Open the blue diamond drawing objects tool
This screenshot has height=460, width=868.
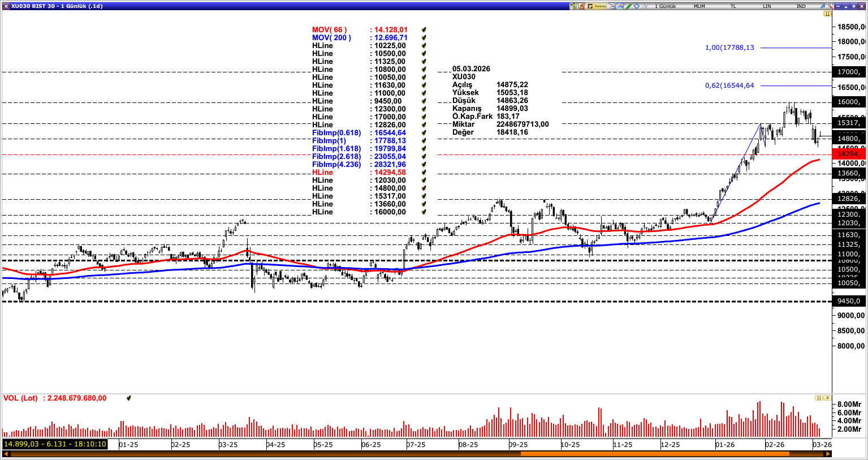636,6
